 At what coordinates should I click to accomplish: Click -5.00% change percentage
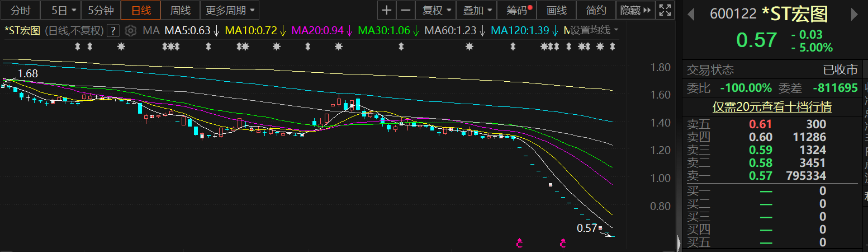coord(812,48)
